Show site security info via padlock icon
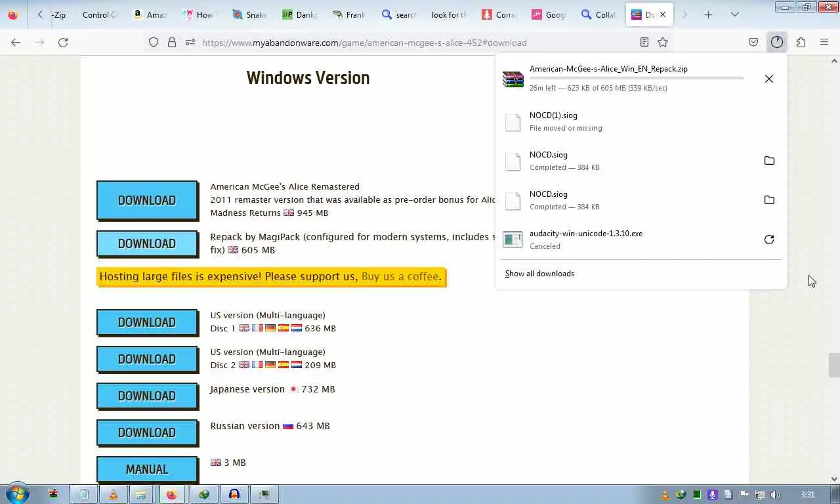Viewport: 840px width, 504px height. pos(172,42)
